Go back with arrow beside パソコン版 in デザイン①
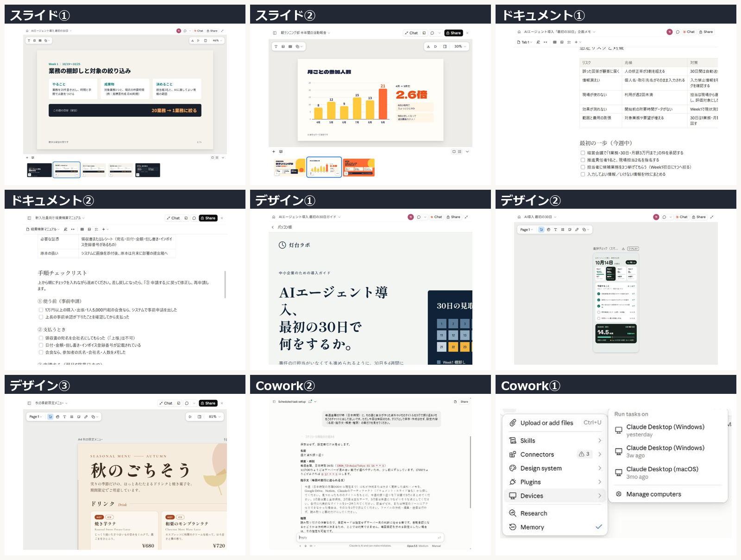The image size is (741, 560). [x=273, y=227]
